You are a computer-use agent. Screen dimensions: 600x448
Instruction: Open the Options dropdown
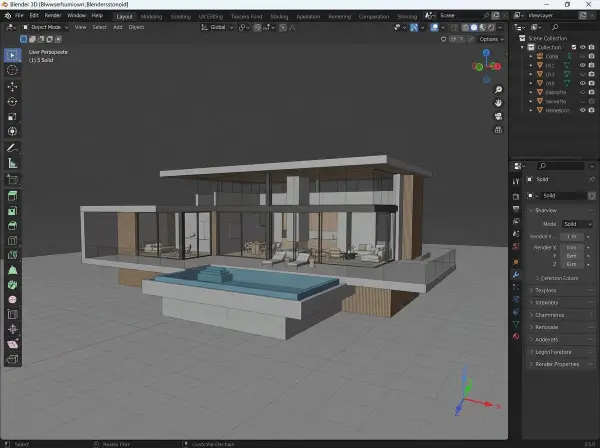coord(491,39)
